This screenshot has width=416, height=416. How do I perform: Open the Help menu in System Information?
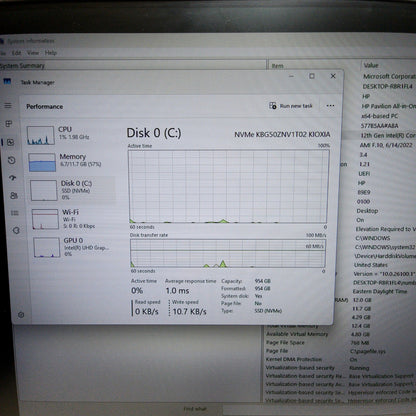pyautogui.click(x=51, y=53)
